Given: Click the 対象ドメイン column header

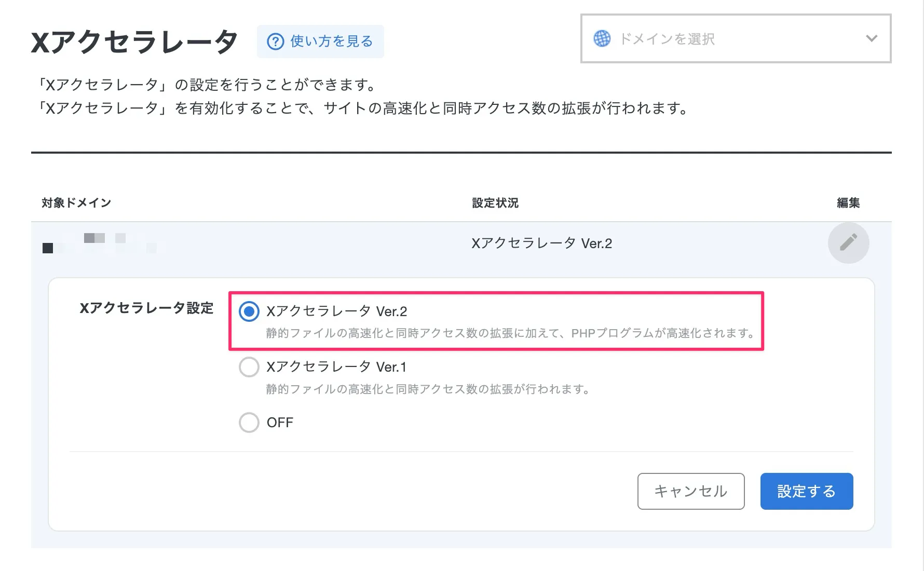Looking at the screenshot, I should click(x=76, y=203).
